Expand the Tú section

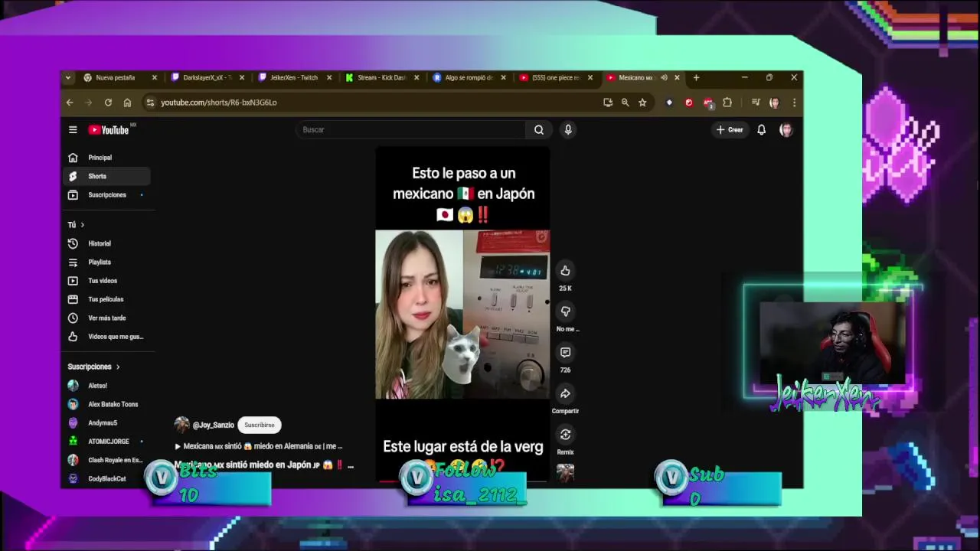76,225
